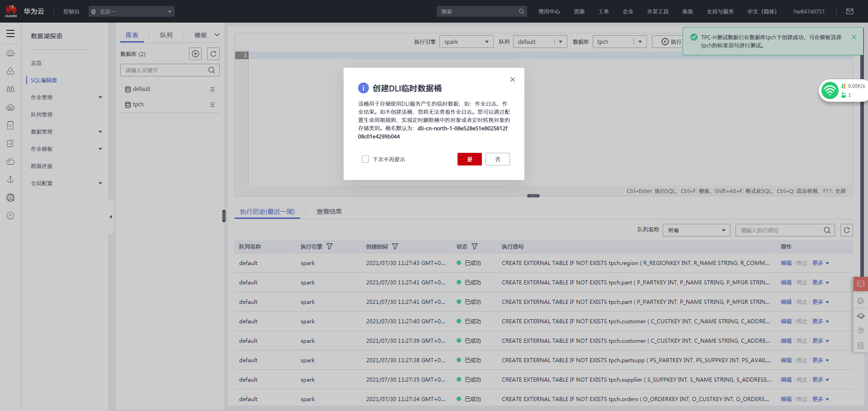The width and height of the screenshot is (868, 411).
Task: Click the add database plus icon
Action: [195, 54]
